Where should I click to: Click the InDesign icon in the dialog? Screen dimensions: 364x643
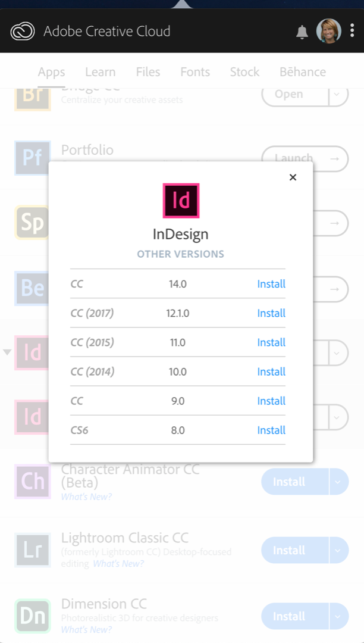pos(181,201)
